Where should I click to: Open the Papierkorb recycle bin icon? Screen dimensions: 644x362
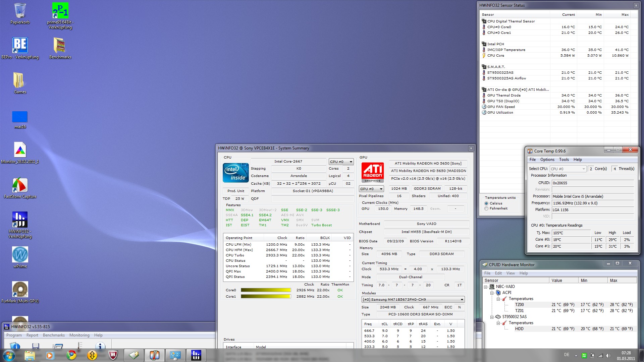tap(20, 13)
